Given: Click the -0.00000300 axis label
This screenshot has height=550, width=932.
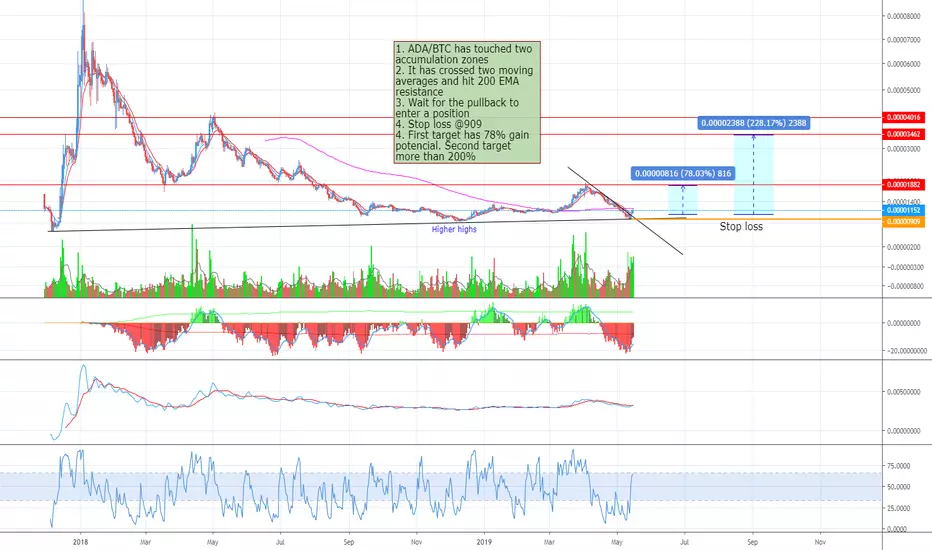Looking at the screenshot, I should coord(904,268).
